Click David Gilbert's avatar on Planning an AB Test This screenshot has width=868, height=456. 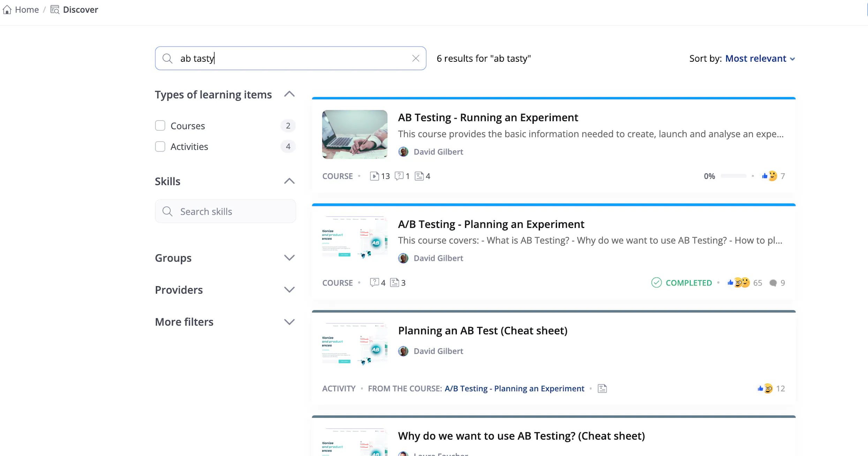coord(403,351)
